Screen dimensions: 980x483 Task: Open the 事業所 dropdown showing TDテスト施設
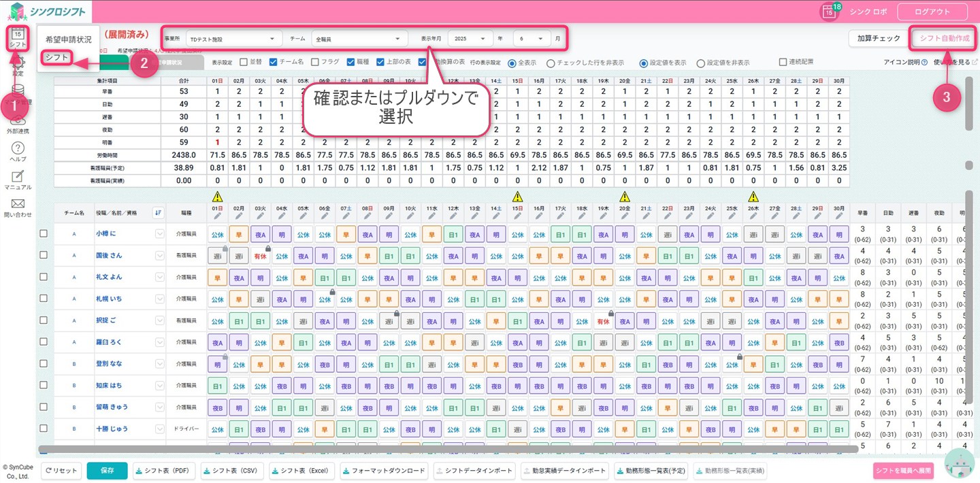click(x=234, y=39)
